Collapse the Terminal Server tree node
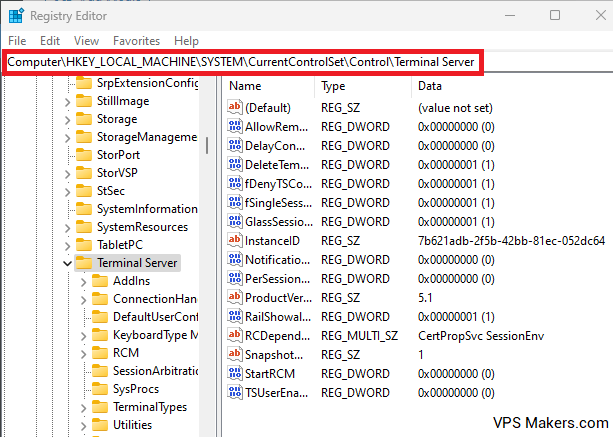The height and width of the screenshot is (437, 613). [x=67, y=263]
